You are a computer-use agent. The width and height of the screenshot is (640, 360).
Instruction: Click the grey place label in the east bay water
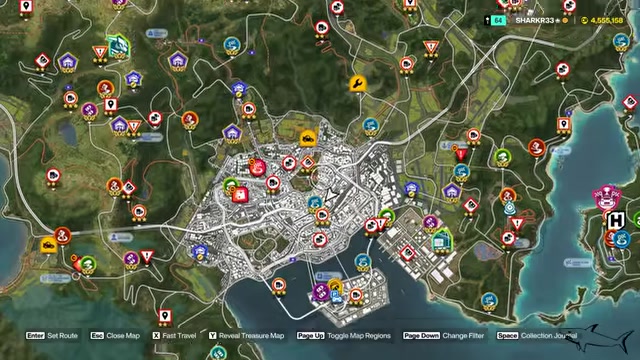[578, 263]
